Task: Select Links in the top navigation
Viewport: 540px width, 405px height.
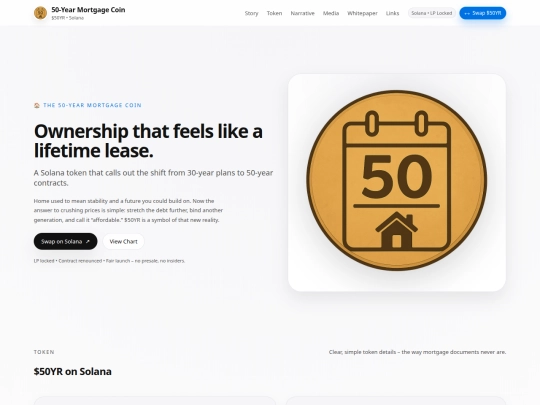Action: (392, 13)
